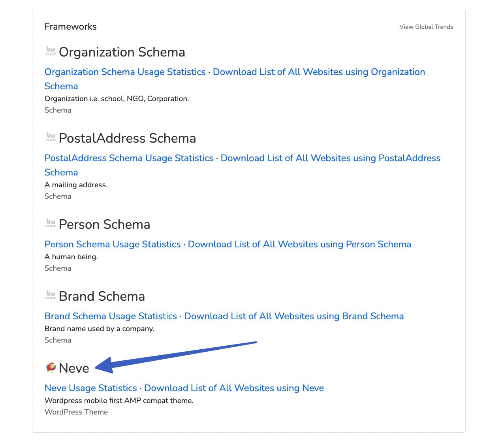Download list of websites using Person Schema
Image resolution: width=504 pixels, height=441 pixels.
(x=299, y=244)
